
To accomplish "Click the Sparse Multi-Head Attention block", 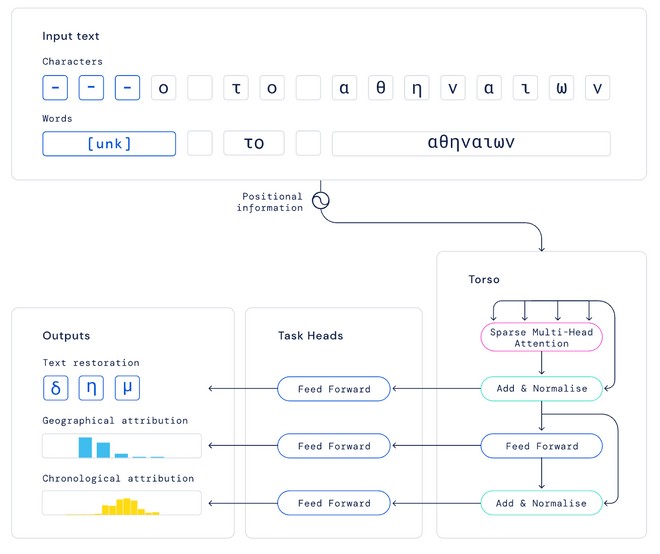I will [x=541, y=338].
